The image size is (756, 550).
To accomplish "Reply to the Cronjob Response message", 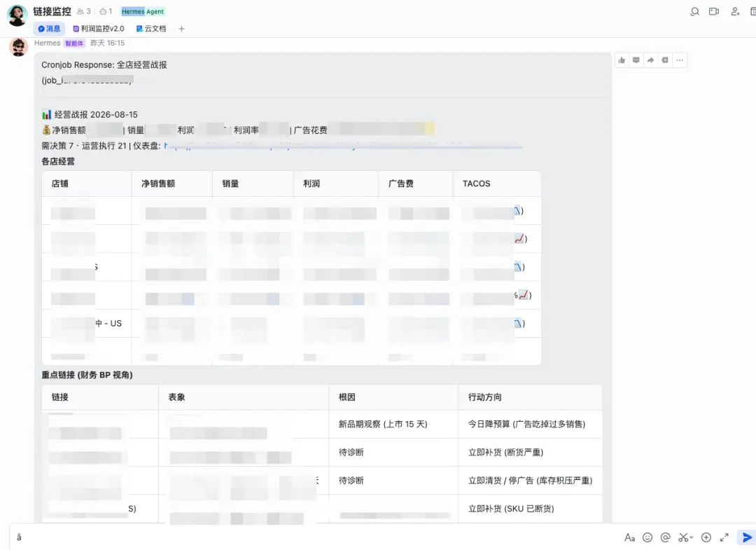I will click(x=636, y=60).
